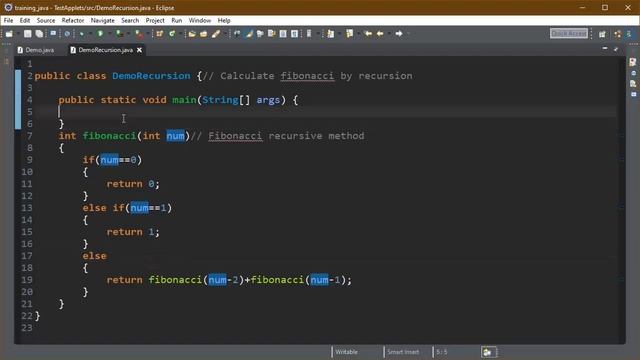The width and height of the screenshot is (640, 360).
Task: Toggle Mark Occurrences highlighter icon
Action: 249,33
